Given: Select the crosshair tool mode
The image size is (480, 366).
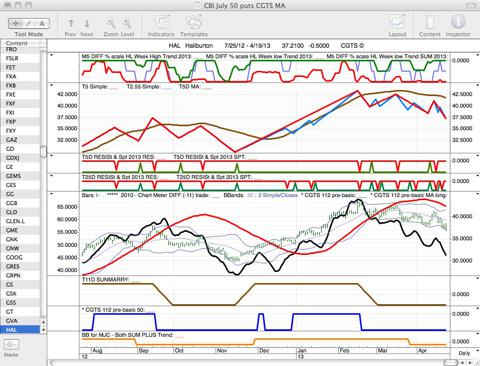Looking at the screenshot, I should 15,23.
